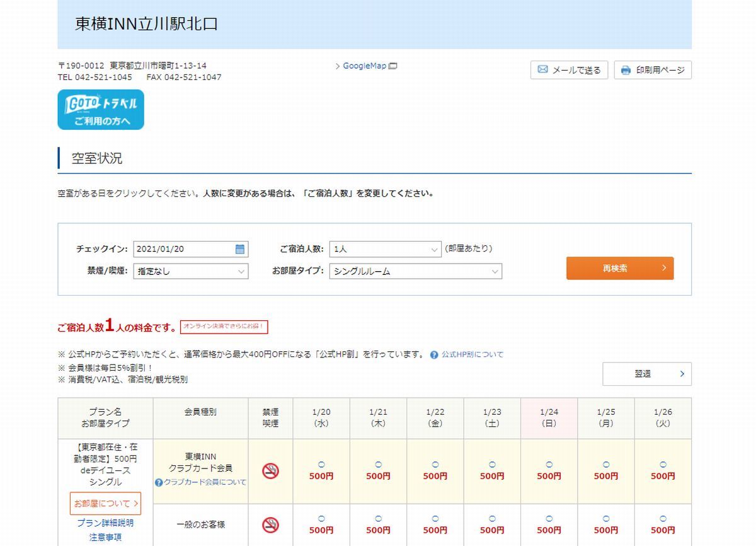Select general guest 500円 on 1/20

coord(321,530)
